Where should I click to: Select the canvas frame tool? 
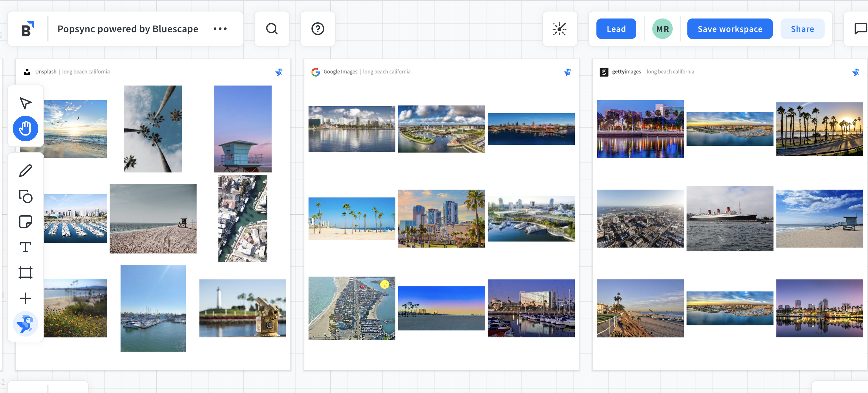pos(25,273)
